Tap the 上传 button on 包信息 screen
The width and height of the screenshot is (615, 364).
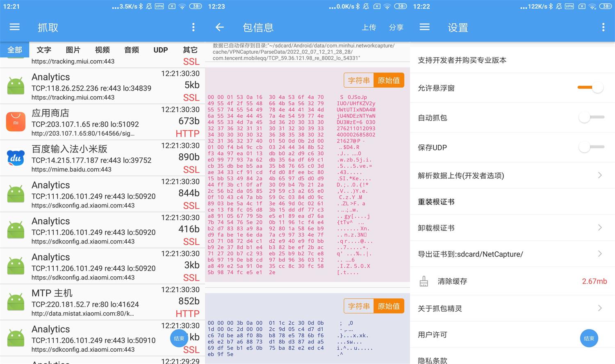click(x=369, y=27)
